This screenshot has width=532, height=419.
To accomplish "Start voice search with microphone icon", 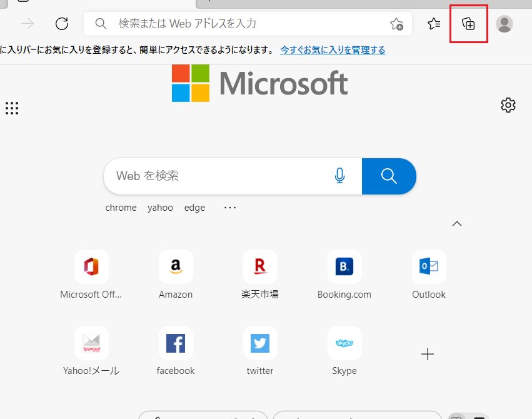I will [339, 176].
